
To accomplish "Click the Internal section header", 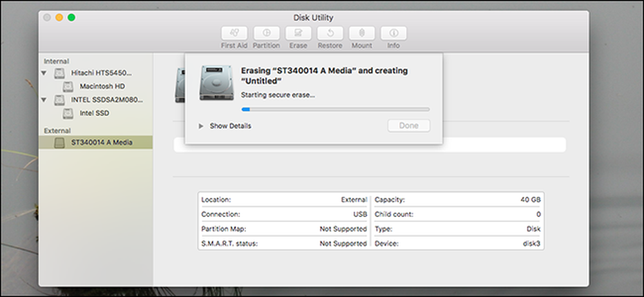I will [57, 61].
